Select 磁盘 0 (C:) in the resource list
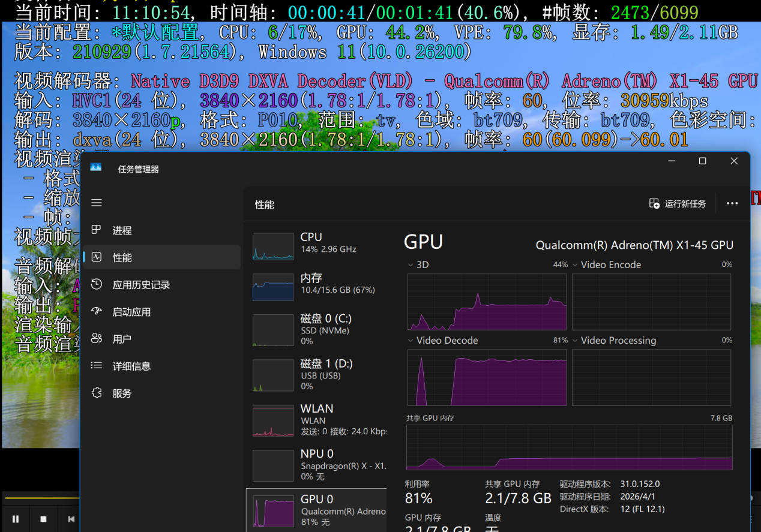 coord(316,329)
